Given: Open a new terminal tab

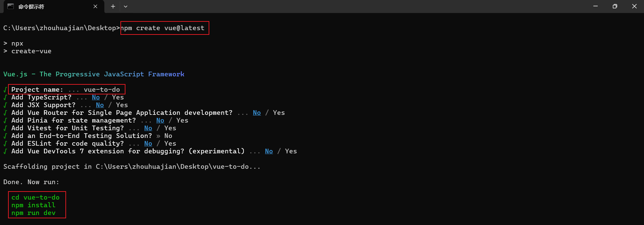Looking at the screenshot, I should point(113,6).
